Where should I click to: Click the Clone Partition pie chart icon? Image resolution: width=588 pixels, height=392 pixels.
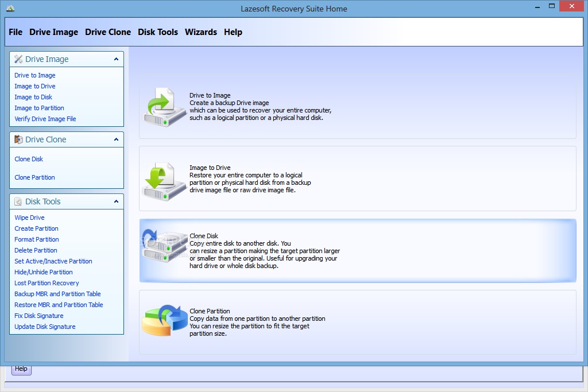165,320
